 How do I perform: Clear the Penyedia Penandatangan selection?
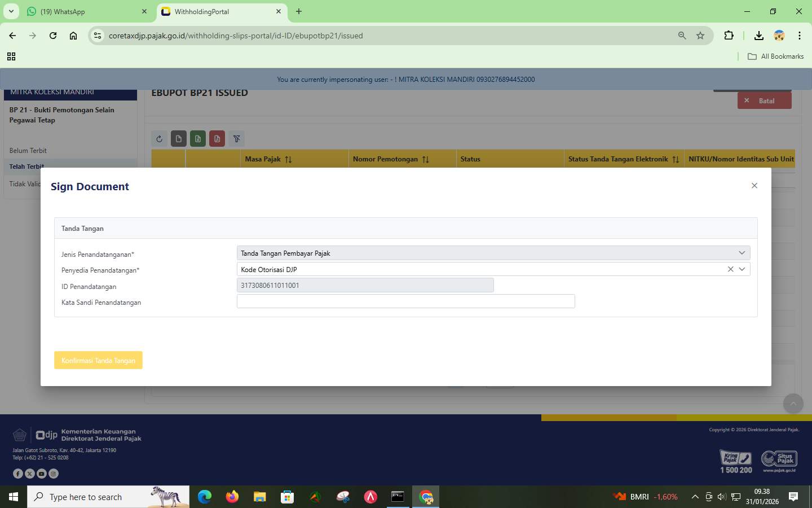(x=730, y=269)
